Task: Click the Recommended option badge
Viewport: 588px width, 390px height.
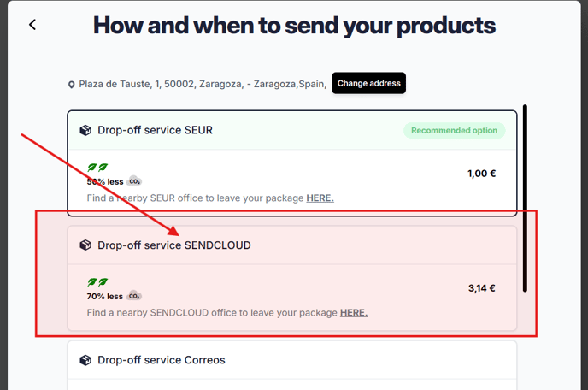Action: click(454, 130)
